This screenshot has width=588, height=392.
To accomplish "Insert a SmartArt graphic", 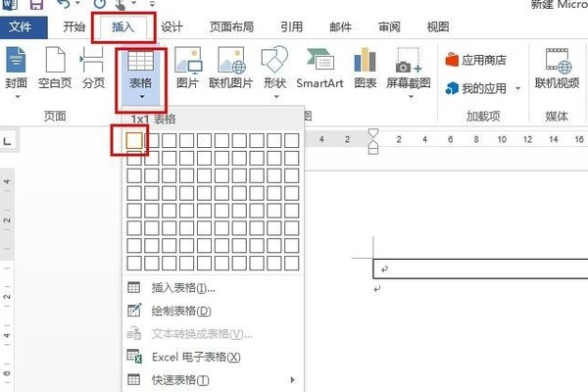I will (319, 68).
